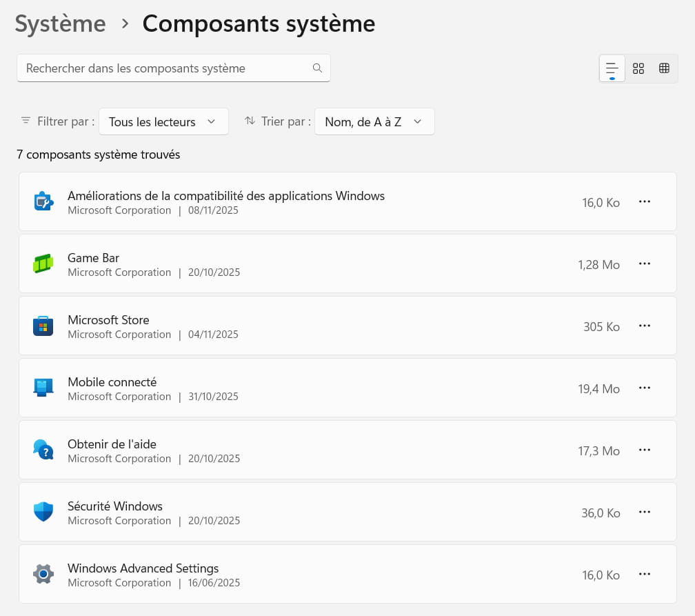Select the Windows Advanced Settings entry name
Screen dimensions: 695x616
click(x=143, y=568)
